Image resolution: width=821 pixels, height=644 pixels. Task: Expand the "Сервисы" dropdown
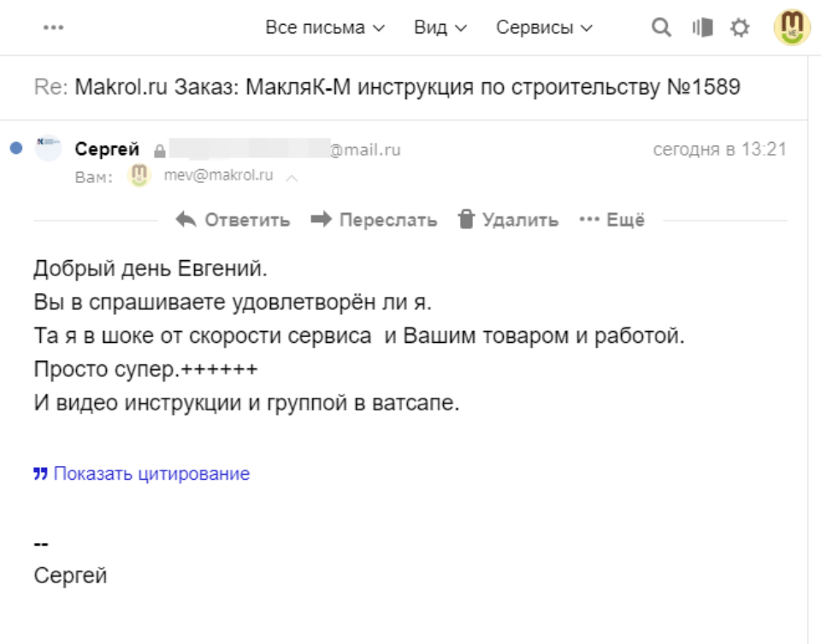544,27
